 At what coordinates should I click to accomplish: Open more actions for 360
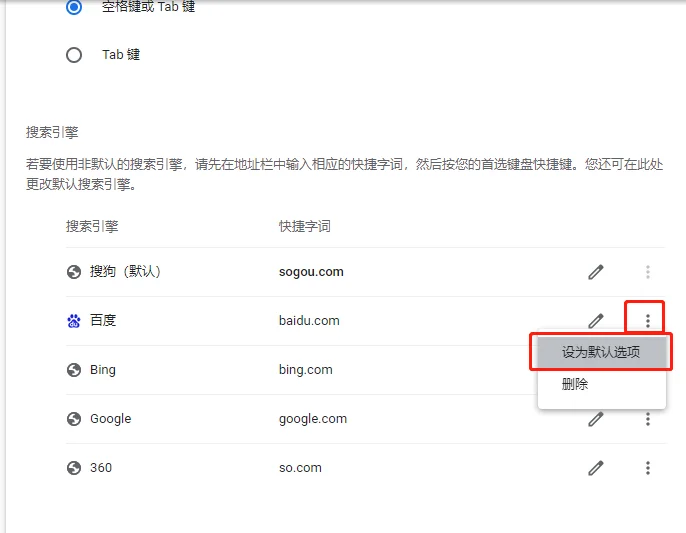coord(648,468)
